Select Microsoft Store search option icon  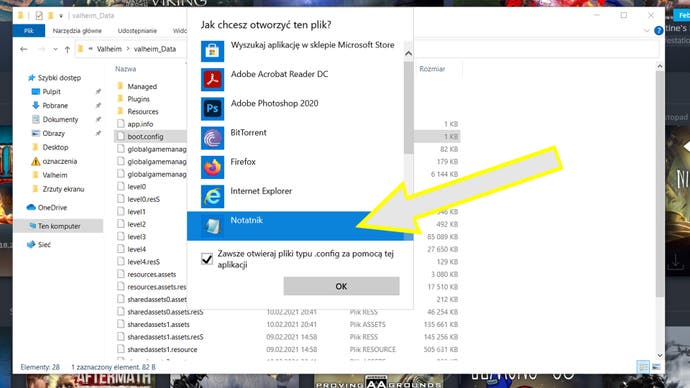click(x=212, y=51)
